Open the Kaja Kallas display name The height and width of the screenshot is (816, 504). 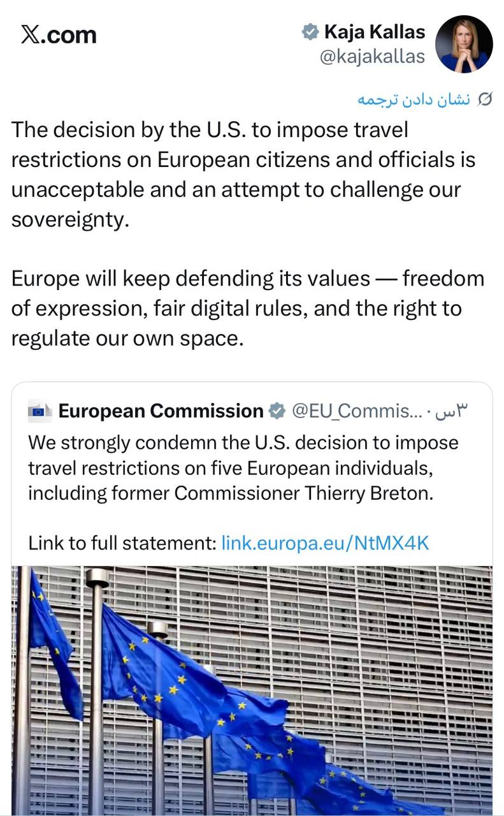pos(374,31)
